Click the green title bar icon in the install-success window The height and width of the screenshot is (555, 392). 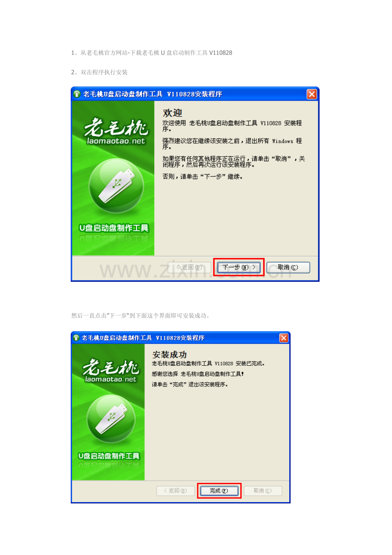click(x=76, y=338)
